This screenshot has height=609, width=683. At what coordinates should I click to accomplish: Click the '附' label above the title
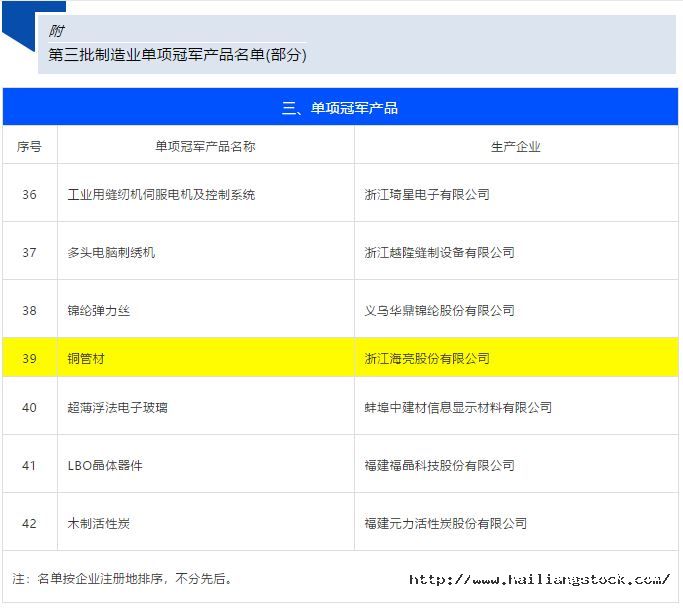[x=56, y=31]
